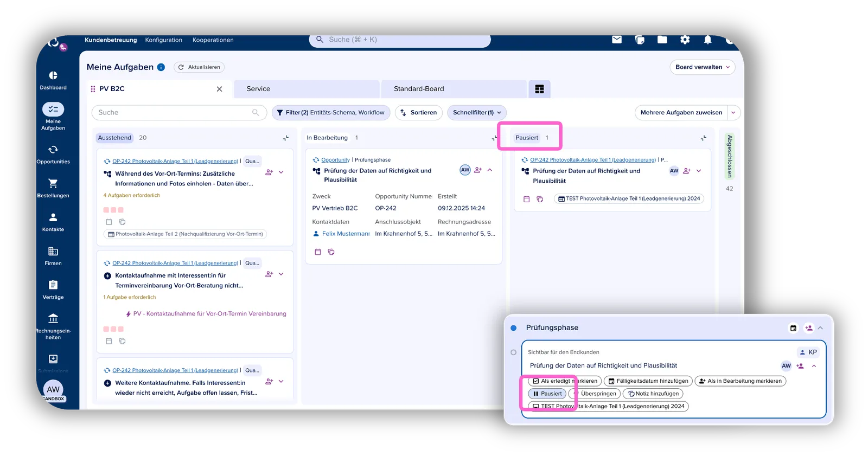Click Fälligkeitsdatum hinzufügen

[648, 381]
